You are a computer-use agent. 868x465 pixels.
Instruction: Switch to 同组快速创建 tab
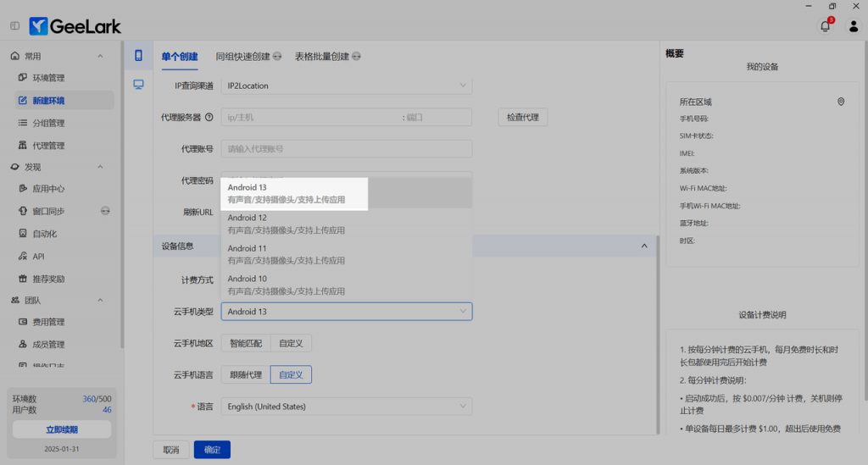pos(242,57)
